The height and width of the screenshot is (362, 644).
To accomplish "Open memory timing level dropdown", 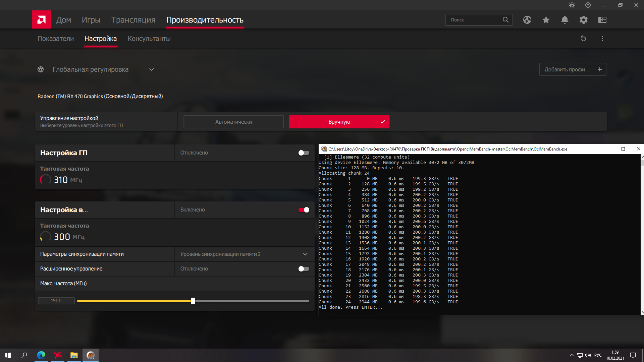I will tap(305, 254).
